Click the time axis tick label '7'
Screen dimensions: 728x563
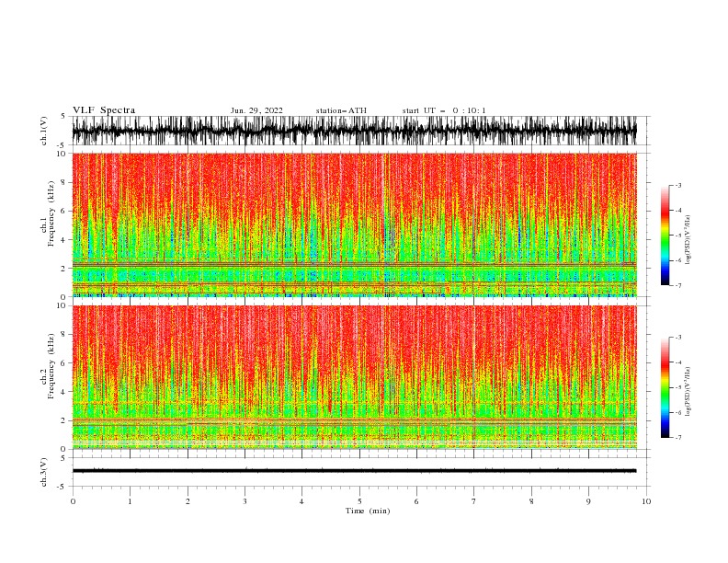pos(474,501)
